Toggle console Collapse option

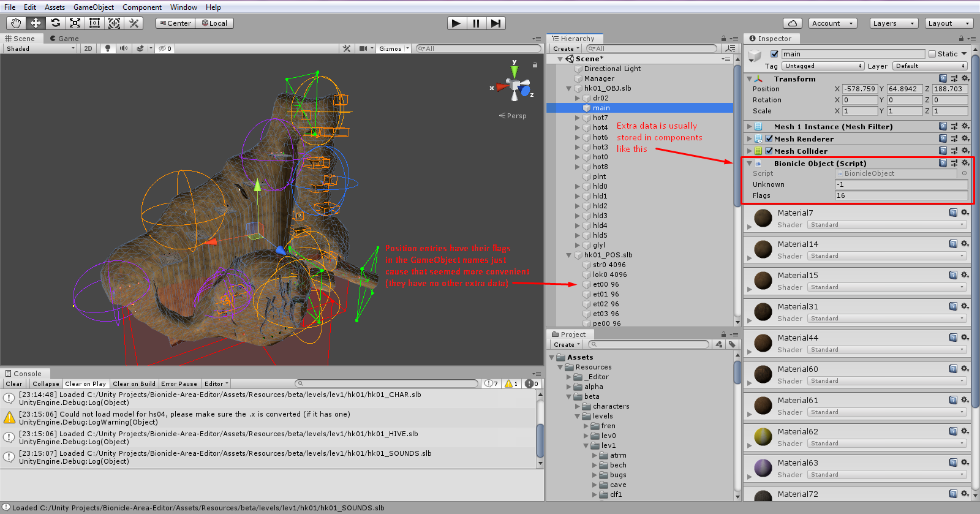(46, 384)
